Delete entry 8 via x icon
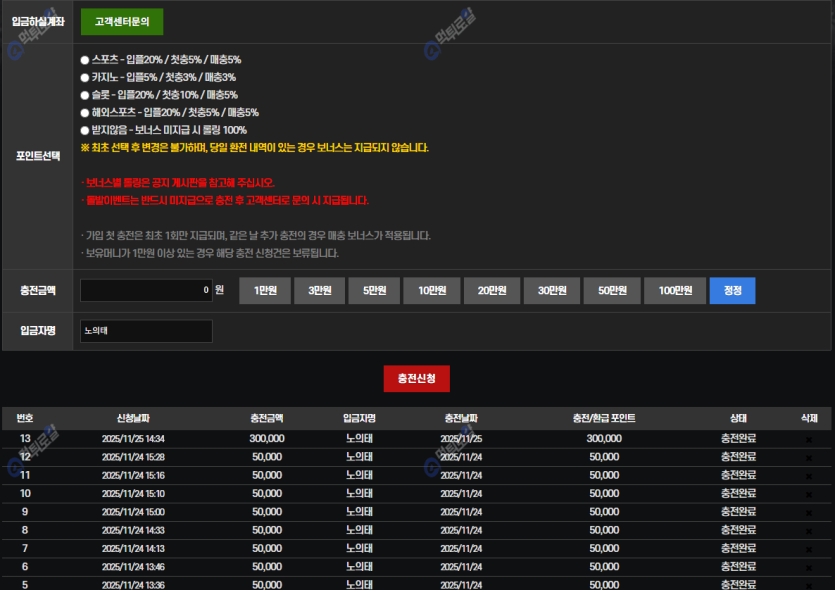The width and height of the screenshot is (835, 590). click(809, 530)
